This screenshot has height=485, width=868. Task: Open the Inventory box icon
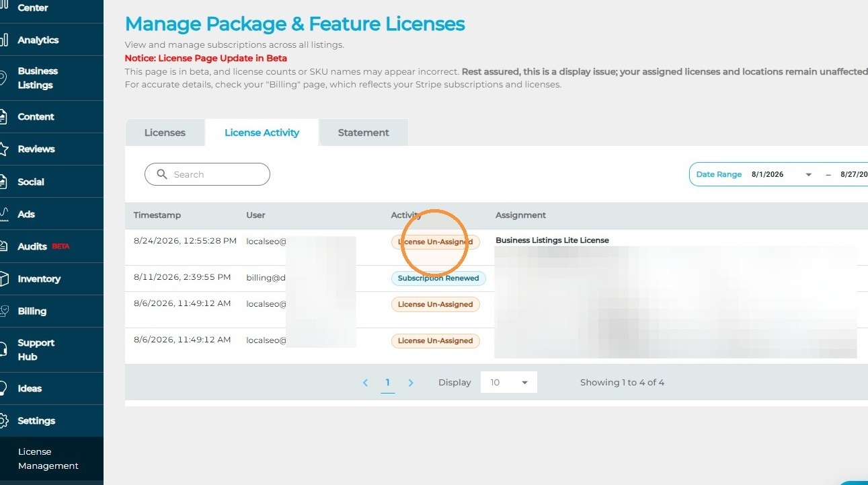[x=3, y=278]
